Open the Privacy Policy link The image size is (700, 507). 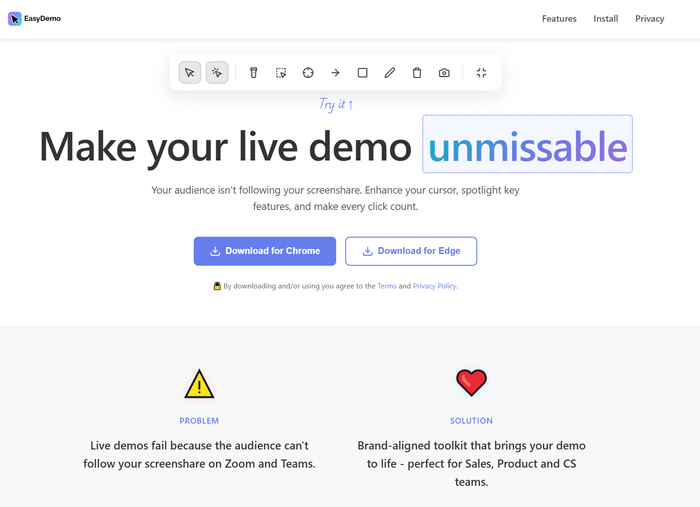(434, 286)
